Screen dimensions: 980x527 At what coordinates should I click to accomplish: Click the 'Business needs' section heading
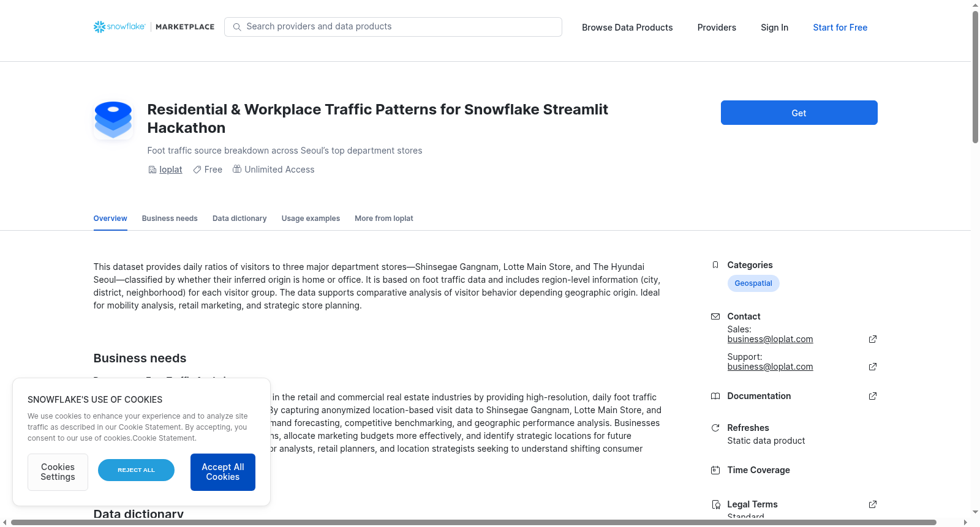[140, 358]
